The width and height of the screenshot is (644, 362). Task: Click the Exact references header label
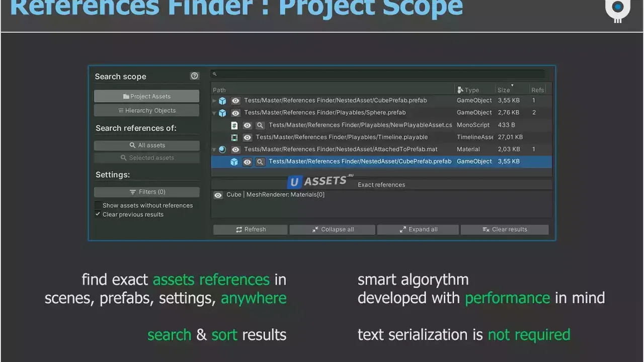pyautogui.click(x=381, y=185)
